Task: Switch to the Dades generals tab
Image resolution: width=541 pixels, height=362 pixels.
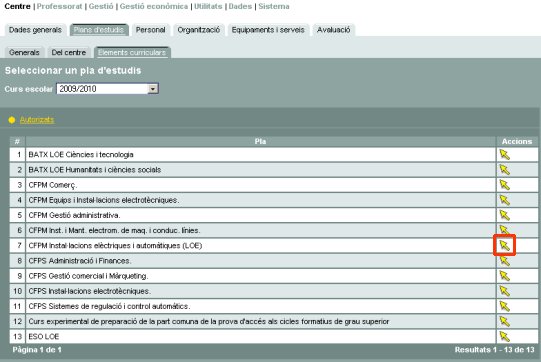Action: click(35, 30)
